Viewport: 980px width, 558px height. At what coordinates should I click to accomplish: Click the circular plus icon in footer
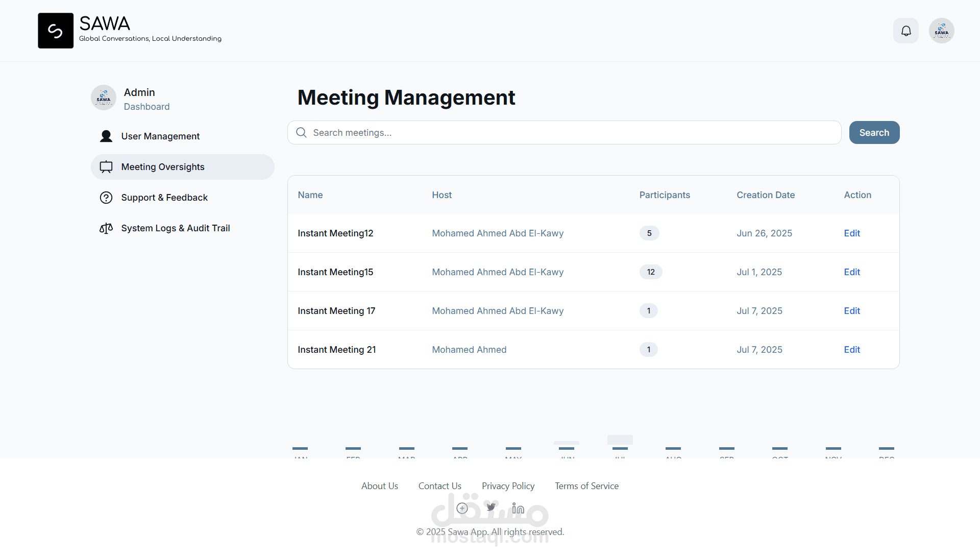pyautogui.click(x=462, y=508)
